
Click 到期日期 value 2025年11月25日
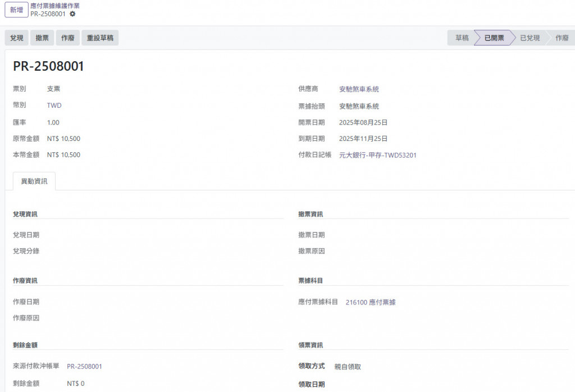click(363, 139)
